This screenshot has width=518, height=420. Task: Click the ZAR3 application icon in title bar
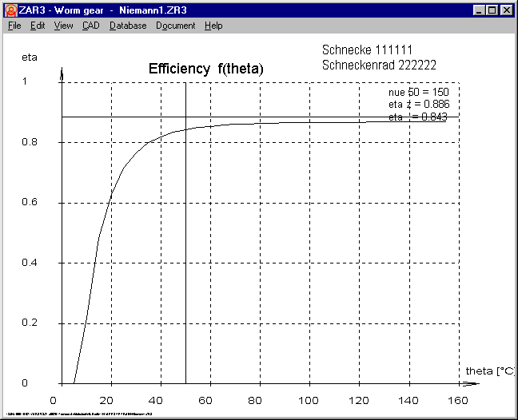pyautogui.click(x=11, y=10)
